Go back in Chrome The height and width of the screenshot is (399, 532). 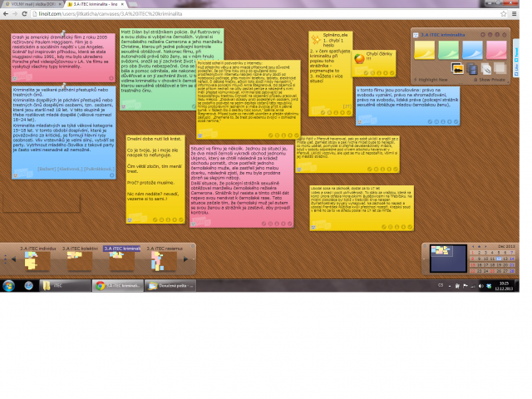pos(6,14)
